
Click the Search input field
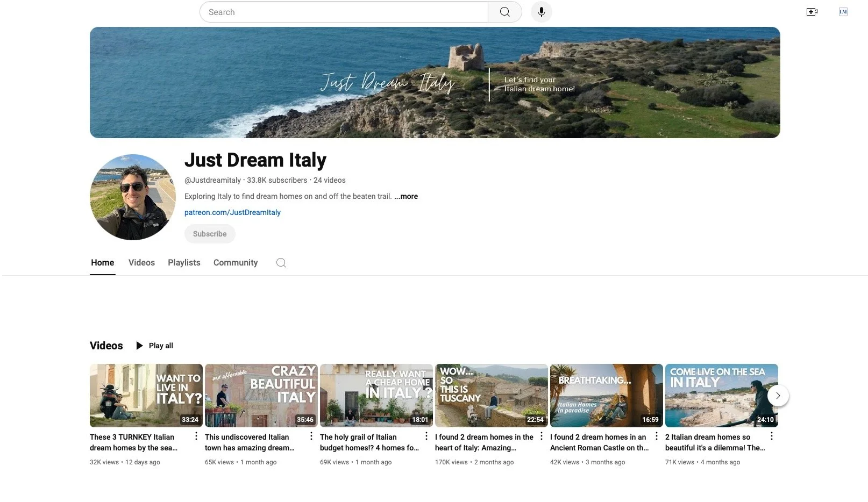[x=344, y=12]
